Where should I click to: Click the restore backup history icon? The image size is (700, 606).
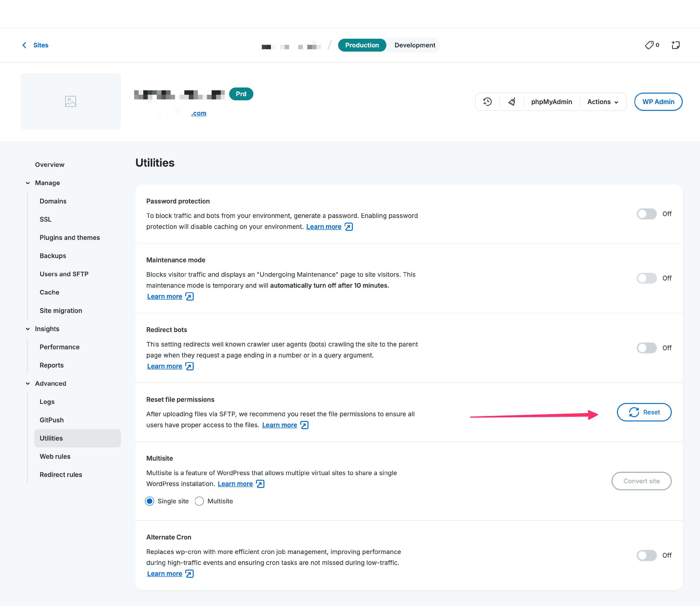pos(487,102)
